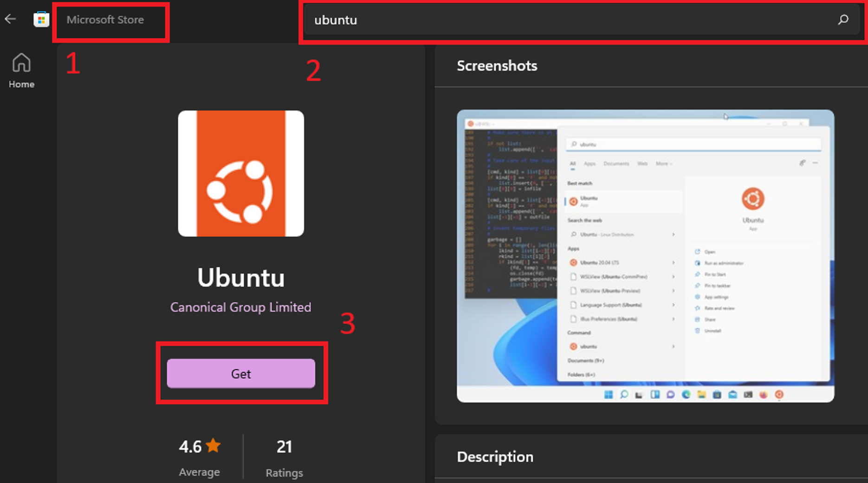Viewport: 868px width, 483px height.
Task: Open the Canonical Group Limited publisher link
Action: (x=240, y=307)
